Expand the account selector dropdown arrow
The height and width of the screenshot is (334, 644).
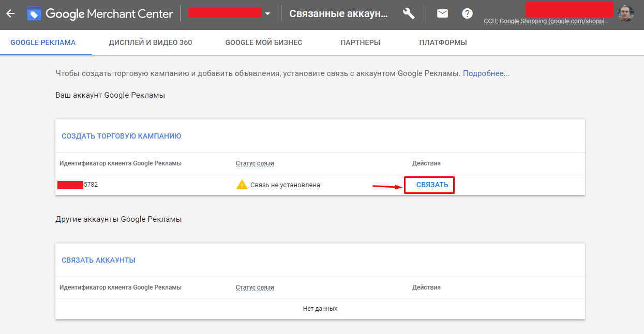[267, 14]
